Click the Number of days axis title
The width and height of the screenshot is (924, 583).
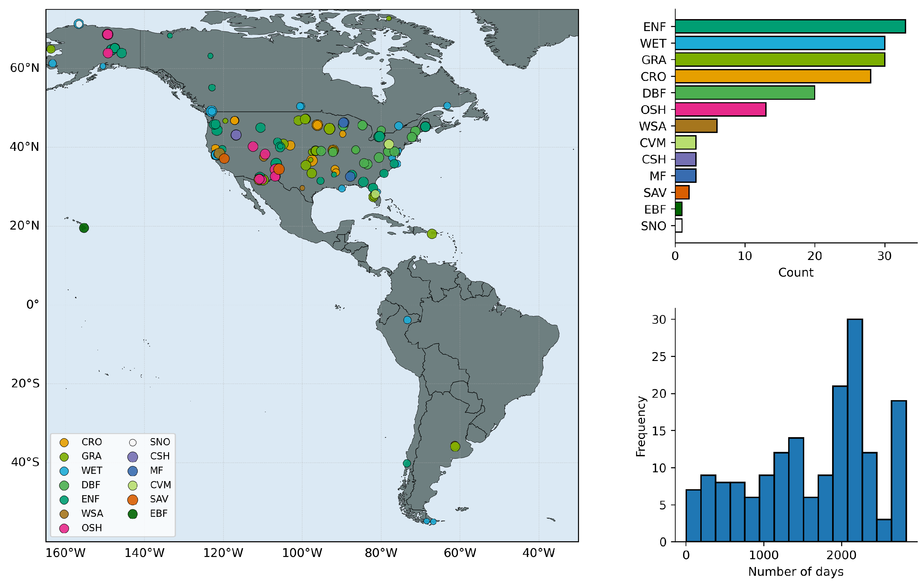pyautogui.click(x=796, y=571)
